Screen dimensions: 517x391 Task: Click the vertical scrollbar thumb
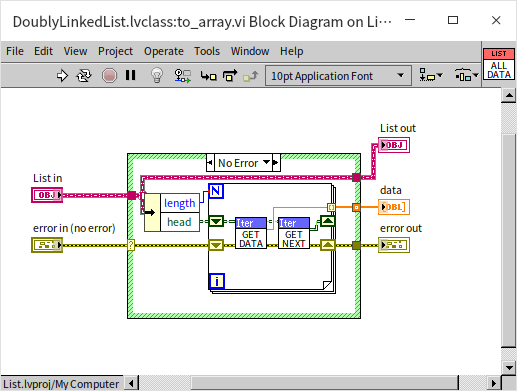pyautogui.click(x=509, y=240)
